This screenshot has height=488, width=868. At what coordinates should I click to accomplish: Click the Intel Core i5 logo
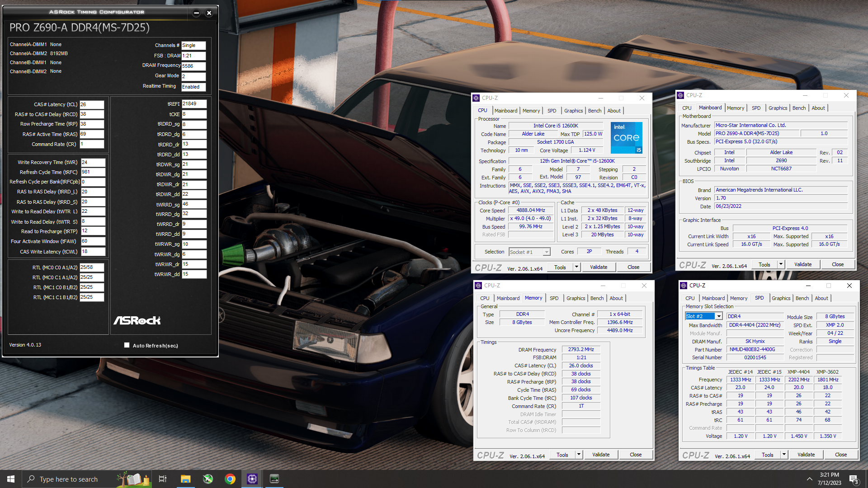click(x=626, y=138)
